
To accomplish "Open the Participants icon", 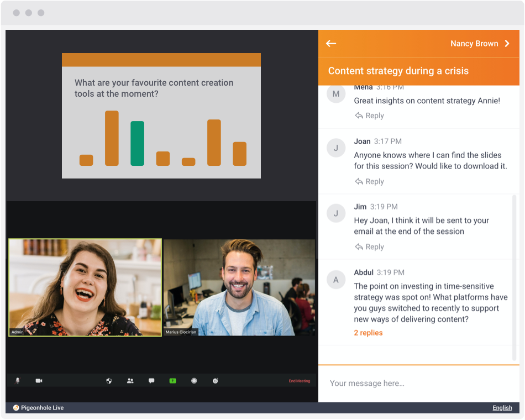I will [130, 380].
